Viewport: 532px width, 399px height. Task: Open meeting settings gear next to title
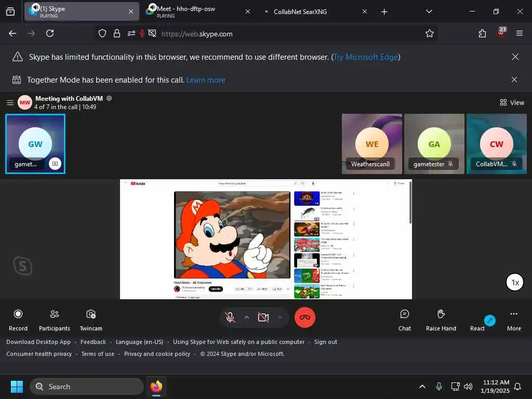click(x=109, y=98)
